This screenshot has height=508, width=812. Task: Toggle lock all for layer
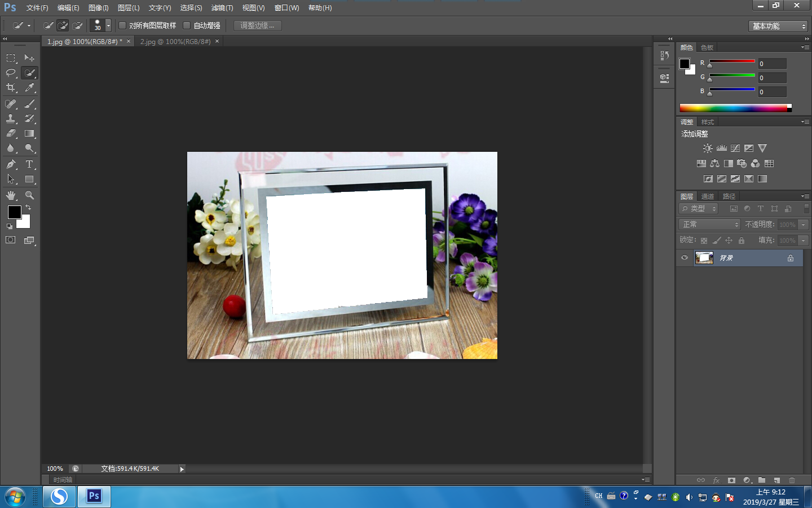[x=742, y=240]
